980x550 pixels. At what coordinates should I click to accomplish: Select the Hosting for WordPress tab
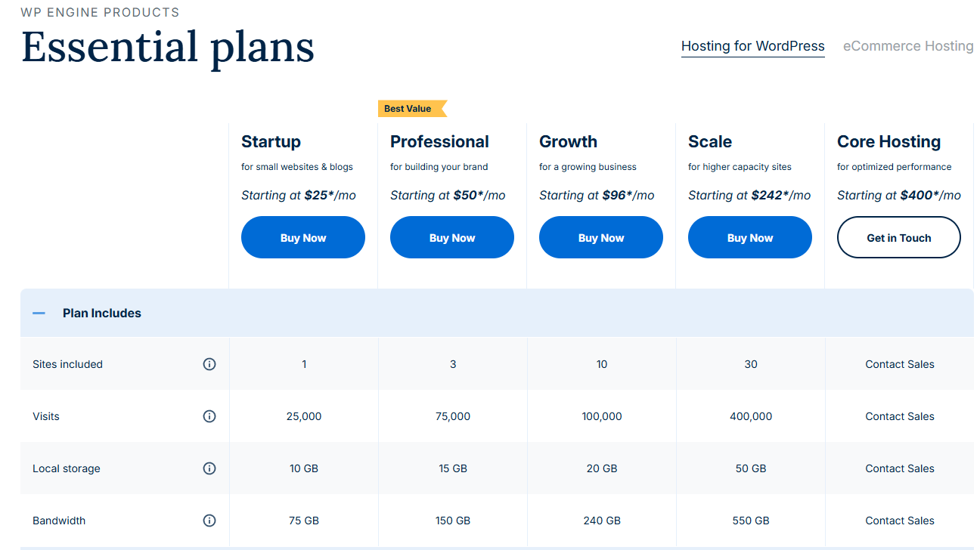point(753,46)
